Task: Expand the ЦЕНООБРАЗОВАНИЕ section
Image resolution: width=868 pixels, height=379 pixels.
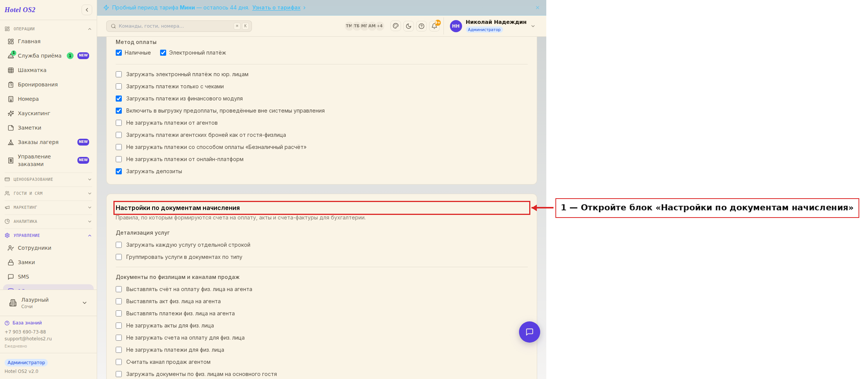Action: tap(48, 179)
